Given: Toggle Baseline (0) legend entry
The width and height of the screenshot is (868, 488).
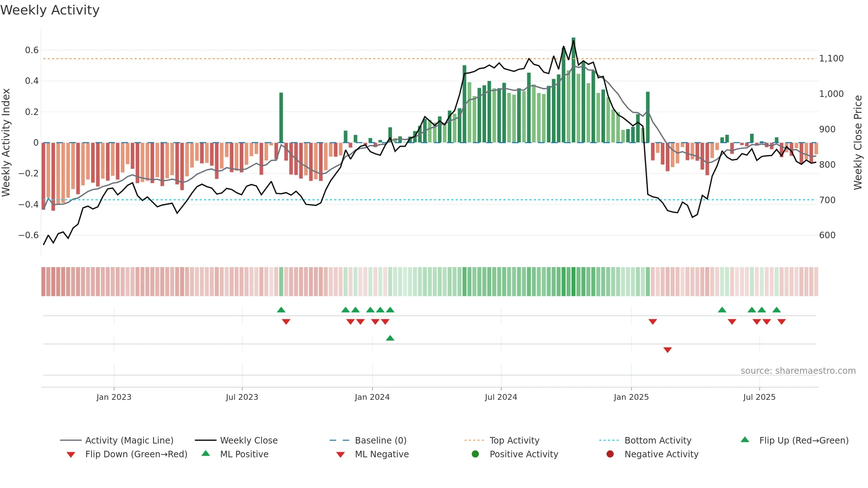Looking at the screenshot, I should (368, 440).
